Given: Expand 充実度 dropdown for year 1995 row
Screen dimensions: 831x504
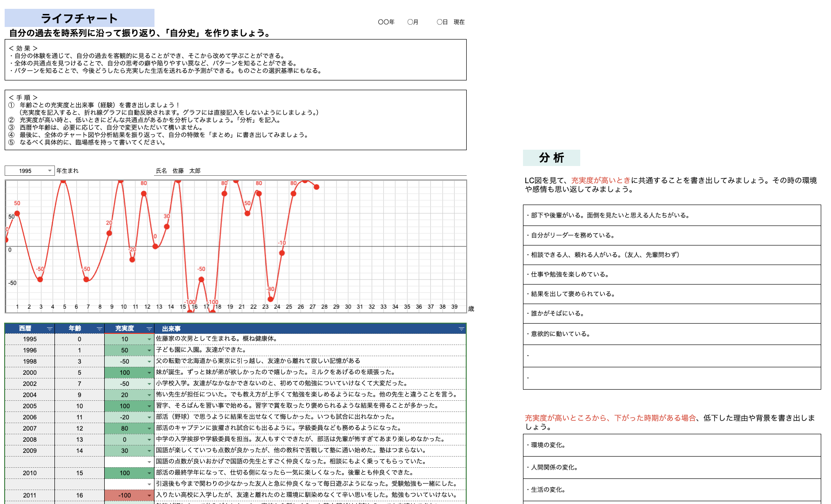Looking at the screenshot, I should [149, 339].
